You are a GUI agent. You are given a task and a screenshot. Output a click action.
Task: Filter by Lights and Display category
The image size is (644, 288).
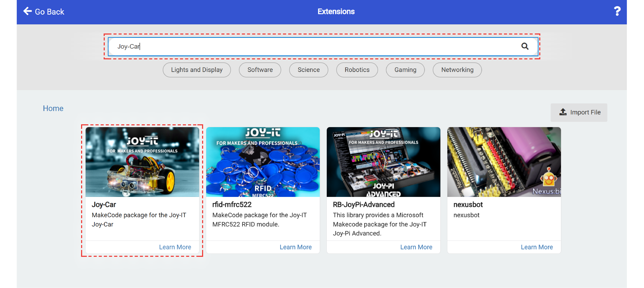pyautogui.click(x=197, y=70)
